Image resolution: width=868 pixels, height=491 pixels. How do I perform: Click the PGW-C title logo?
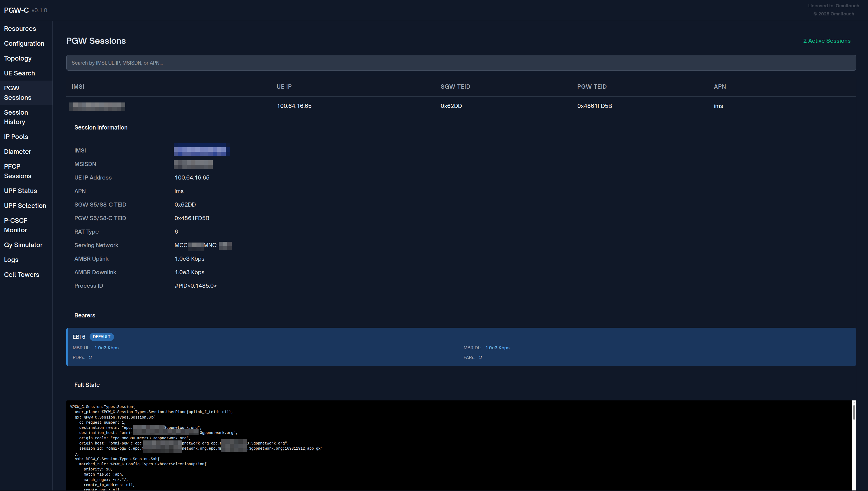pos(16,10)
